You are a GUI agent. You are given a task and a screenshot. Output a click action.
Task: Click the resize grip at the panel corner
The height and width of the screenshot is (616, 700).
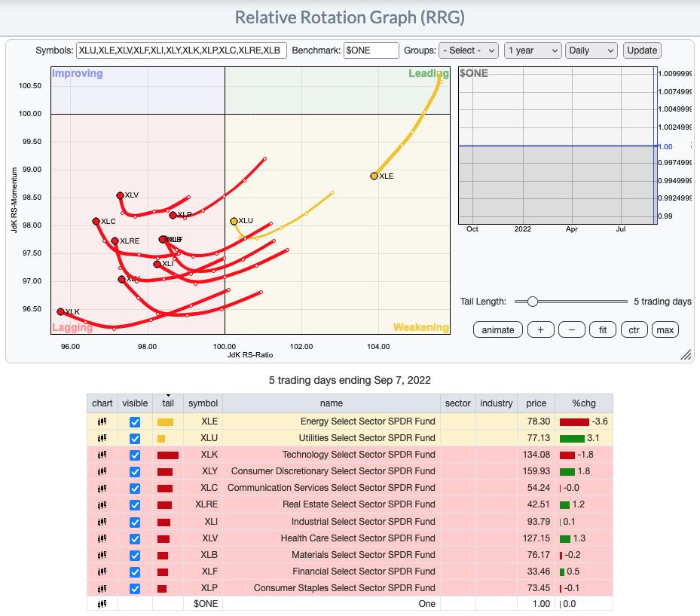tap(686, 354)
